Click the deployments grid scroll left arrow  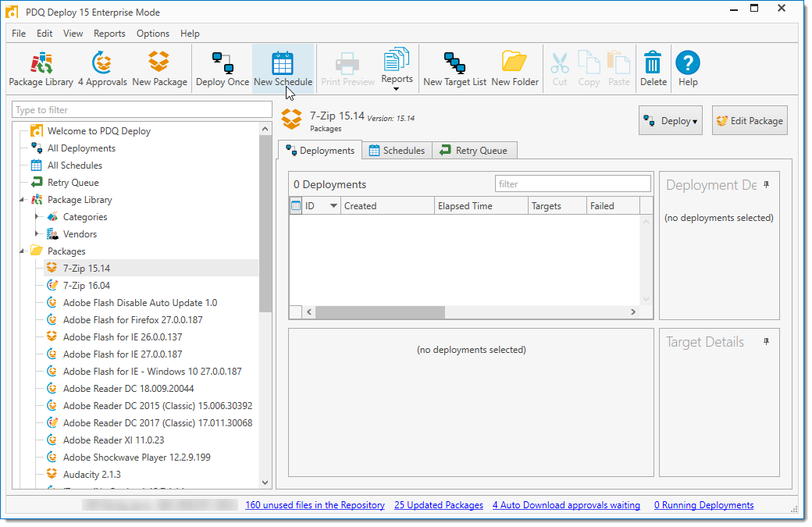tap(309, 312)
